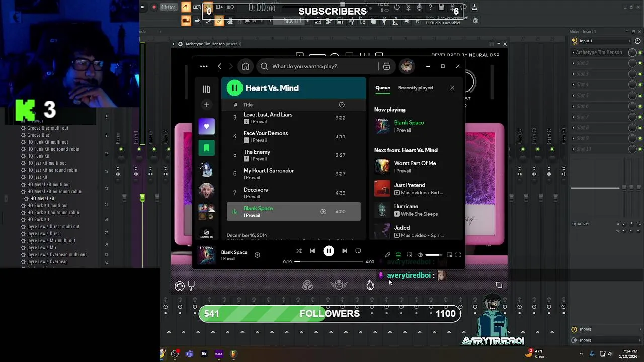Play the Deceivers track
The image size is (644, 362).
point(294,193)
